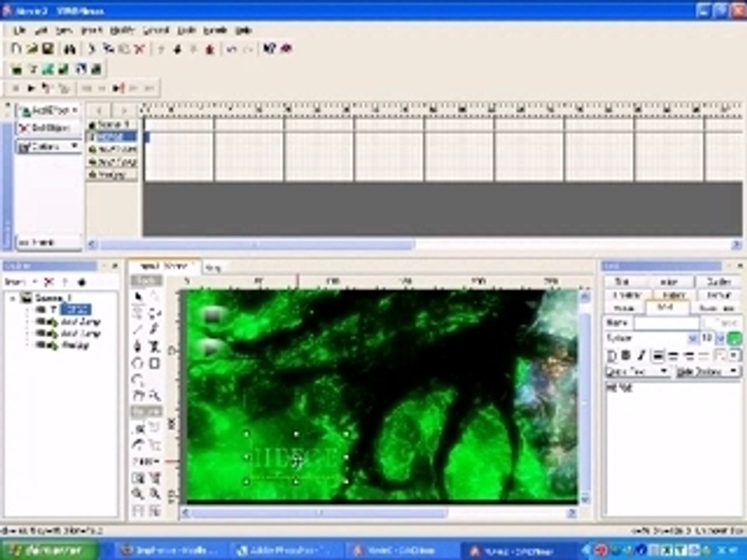Choose the Line drawing tool
The width and height of the screenshot is (747, 560).
point(139,328)
